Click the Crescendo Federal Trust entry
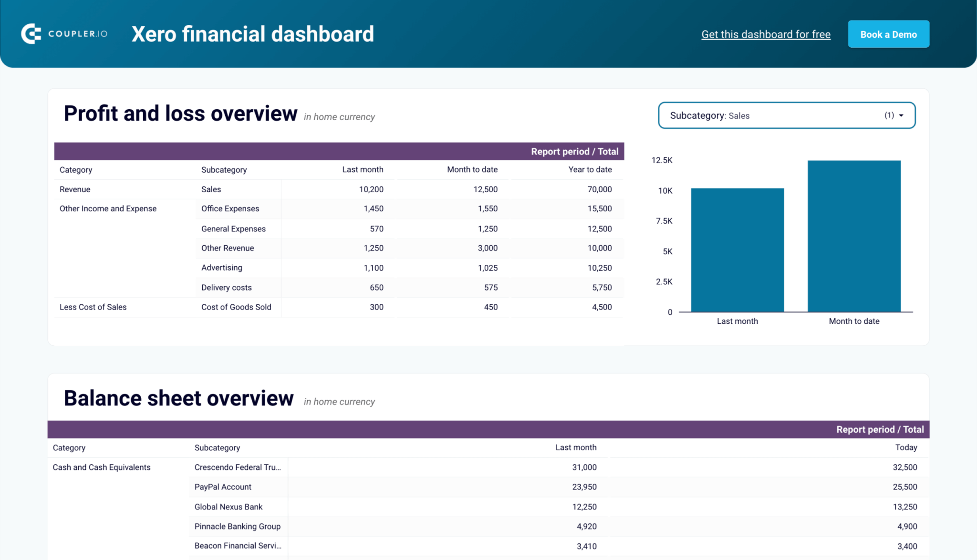Viewport: 977px width, 560px height. 237,467
